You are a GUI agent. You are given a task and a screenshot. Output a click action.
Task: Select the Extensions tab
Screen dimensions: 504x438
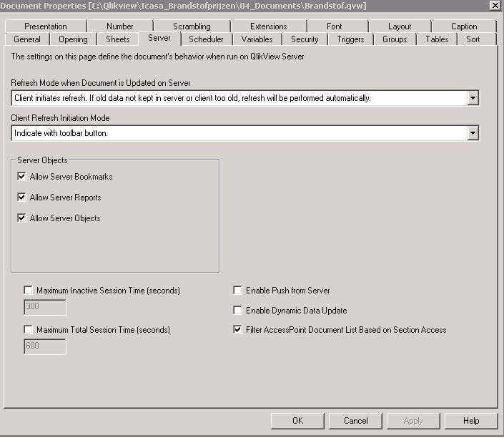point(269,26)
